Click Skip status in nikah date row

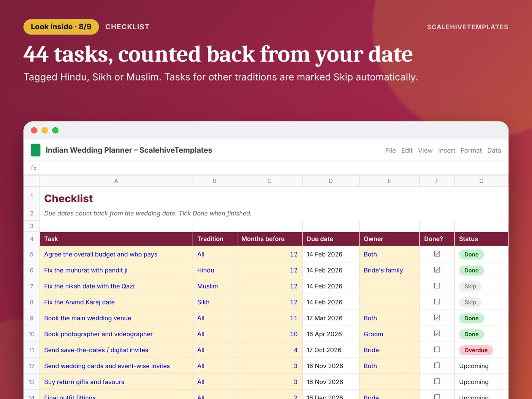(x=470, y=286)
